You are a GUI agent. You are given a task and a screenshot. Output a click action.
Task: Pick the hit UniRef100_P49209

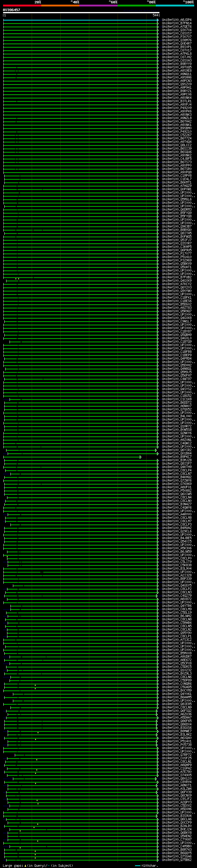point(177,108)
